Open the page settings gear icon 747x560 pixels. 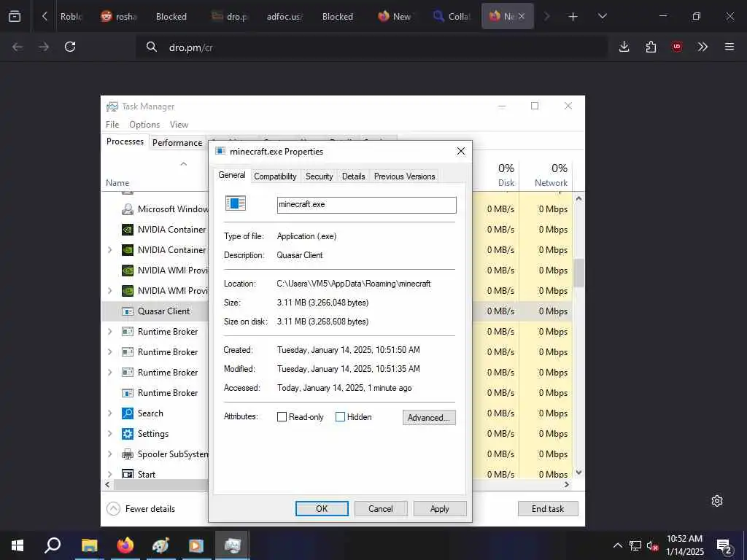(x=717, y=501)
